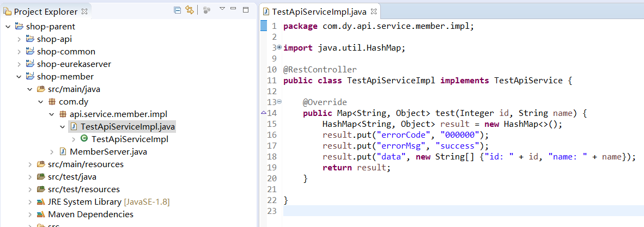The image size is (644, 227).
Task: Select the TestApiServiceImpl class entry
Action: tap(130, 139)
